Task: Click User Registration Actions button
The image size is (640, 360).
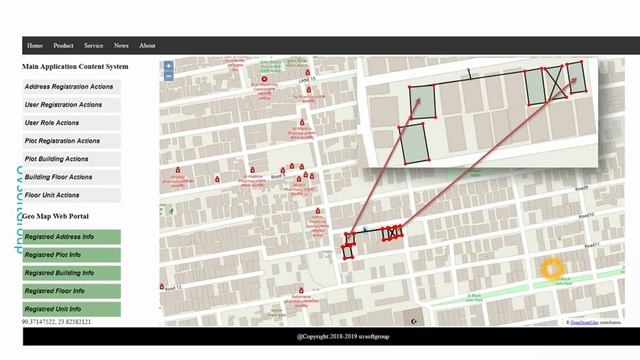Action: point(71,104)
